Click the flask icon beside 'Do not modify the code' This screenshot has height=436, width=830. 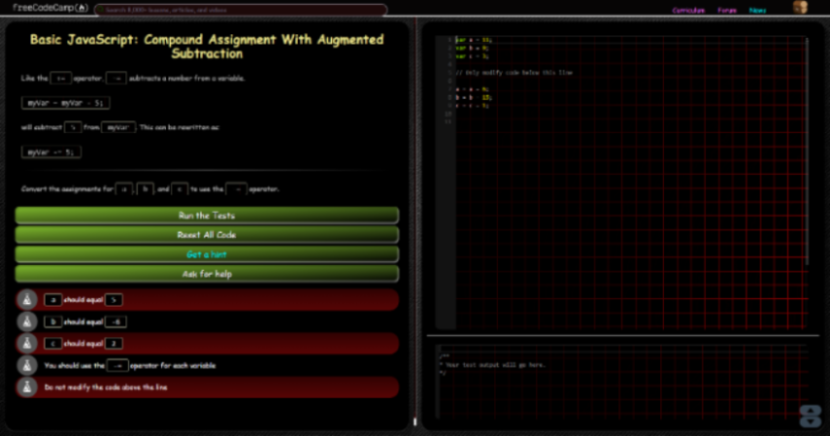point(27,387)
